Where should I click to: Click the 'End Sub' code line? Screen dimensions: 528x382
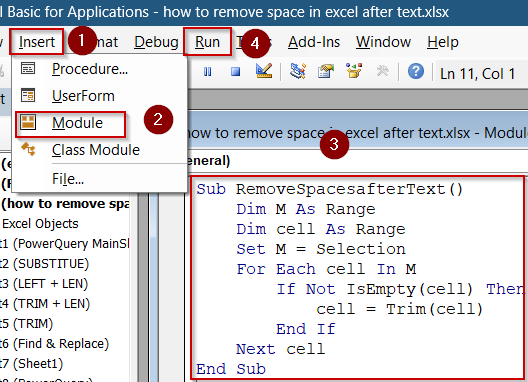pyautogui.click(x=231, y=369)
